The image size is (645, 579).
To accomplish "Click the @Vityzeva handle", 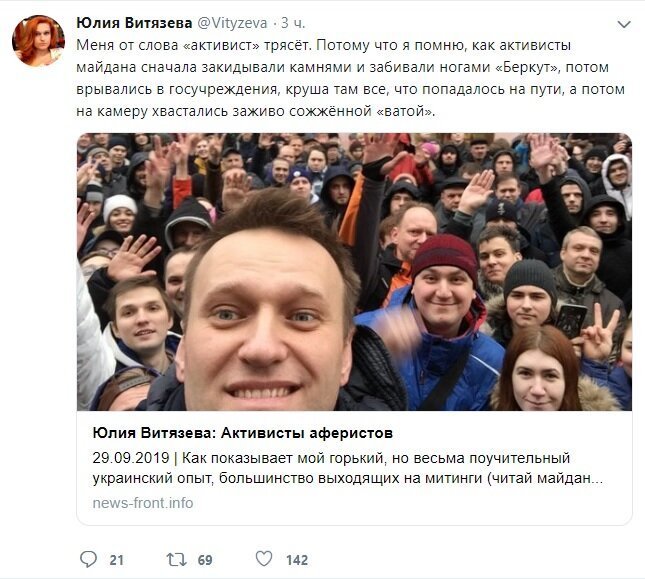I will (232, 23).
